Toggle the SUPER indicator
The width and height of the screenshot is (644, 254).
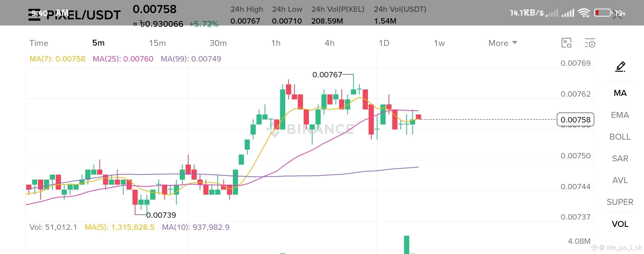[x=620, y=202]
